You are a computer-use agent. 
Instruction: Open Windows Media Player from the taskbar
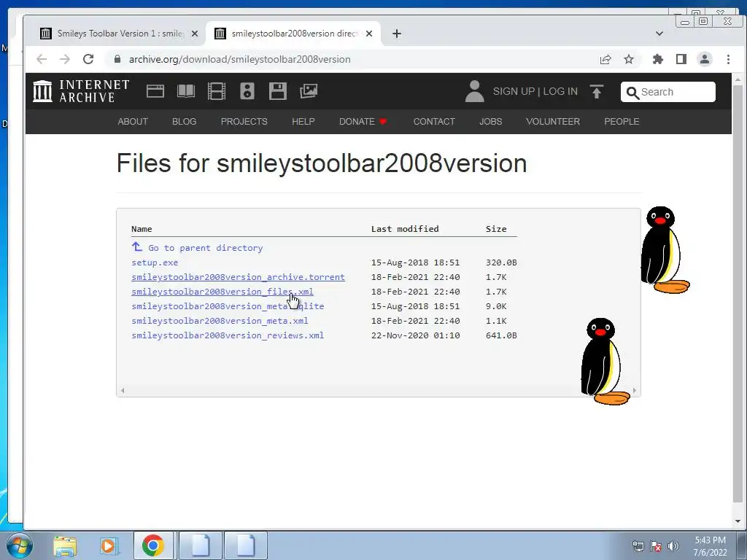[x=108, y=545]
